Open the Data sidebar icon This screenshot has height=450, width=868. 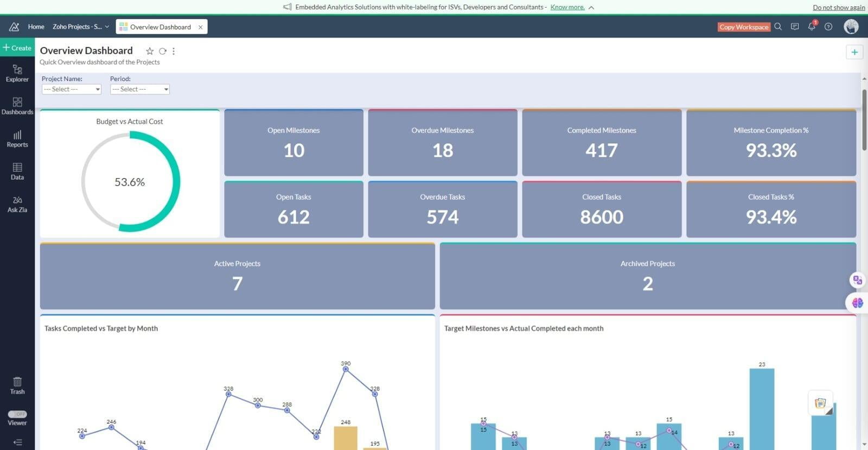tap(17, 171)
